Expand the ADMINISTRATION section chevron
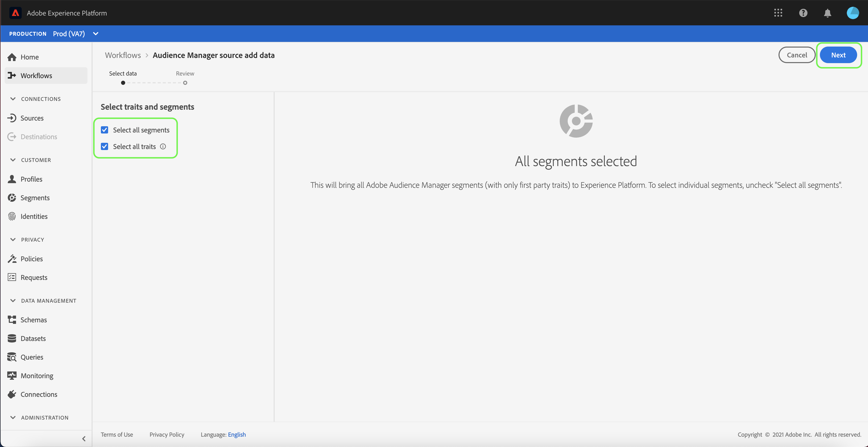 click(13, 417)
